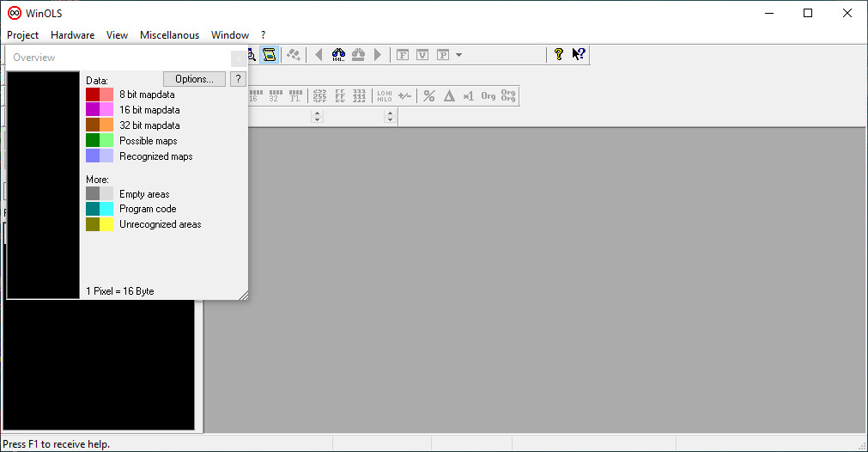
Task: Open the Miscellanous menu
Action: 169,35
